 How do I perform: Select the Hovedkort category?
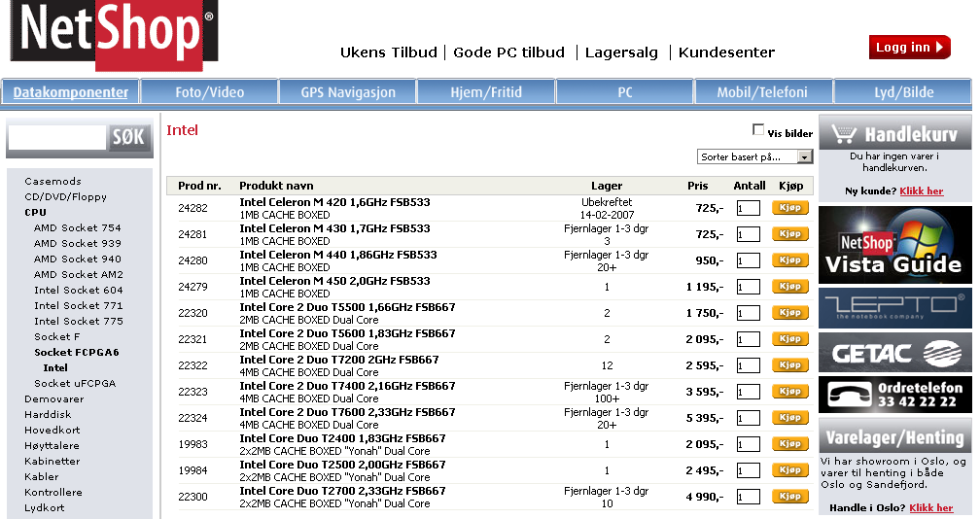click(x=52, y=431)
